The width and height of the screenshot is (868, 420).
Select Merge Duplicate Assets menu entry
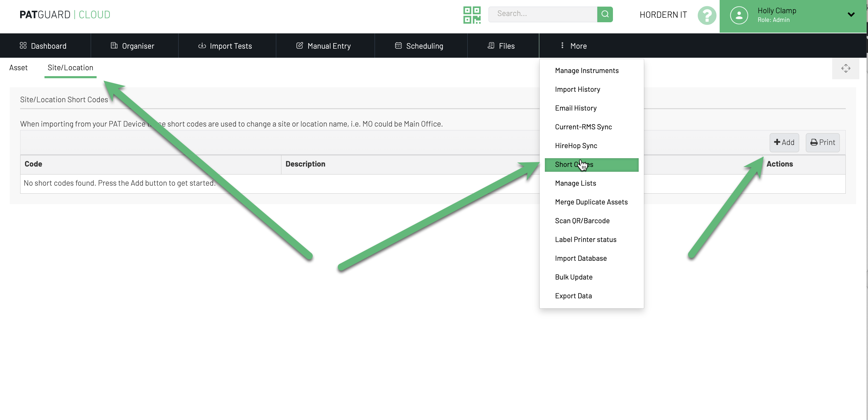pyautogui.click(x=591, y=202)
